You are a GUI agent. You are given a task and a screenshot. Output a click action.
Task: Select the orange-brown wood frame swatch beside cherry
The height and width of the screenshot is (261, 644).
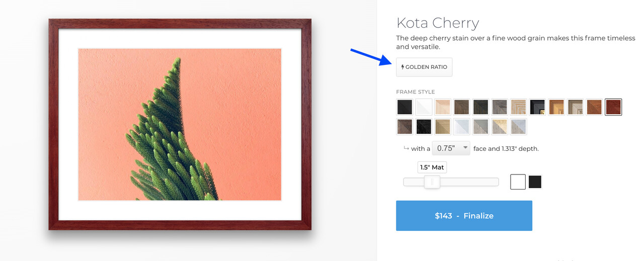pos(594,107)
